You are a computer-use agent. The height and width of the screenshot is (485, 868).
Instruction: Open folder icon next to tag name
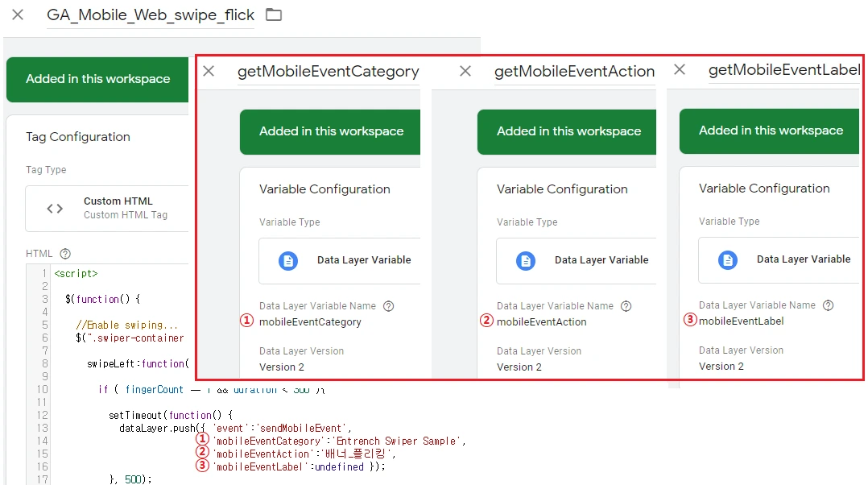point(274,15)
